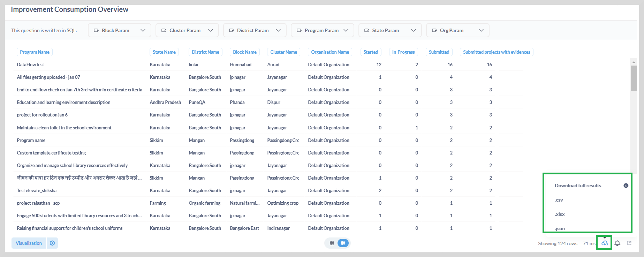Viewport: 644px width, 257px height.
Task: Click the 'Dispur' cluster cell
Action: click(x=274, y=102)
